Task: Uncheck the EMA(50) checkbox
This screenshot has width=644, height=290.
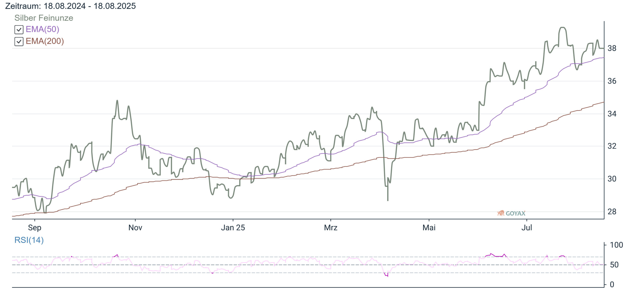Action: point(19,30)
